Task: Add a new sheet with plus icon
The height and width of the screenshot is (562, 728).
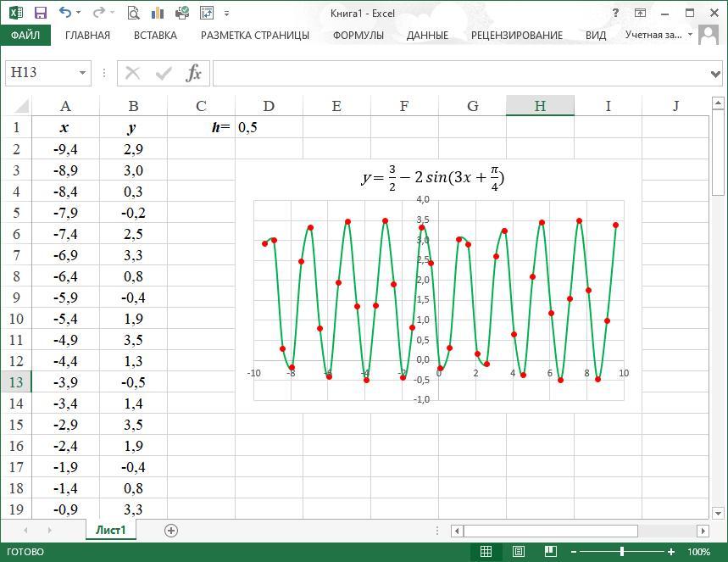Action: [171, 531]
